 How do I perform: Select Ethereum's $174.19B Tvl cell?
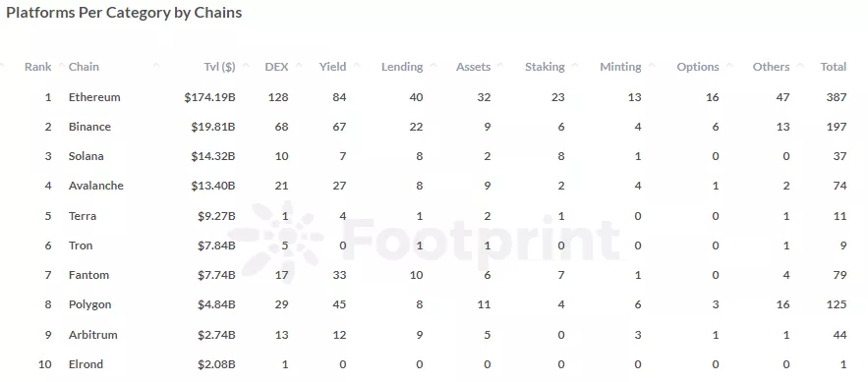pos(209,97)
